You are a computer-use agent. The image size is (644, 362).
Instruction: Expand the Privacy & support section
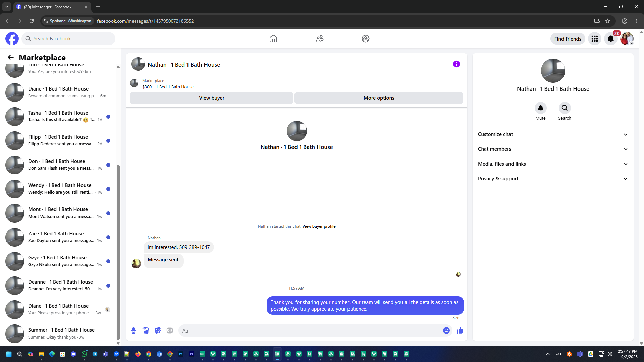tap(552, 179)
